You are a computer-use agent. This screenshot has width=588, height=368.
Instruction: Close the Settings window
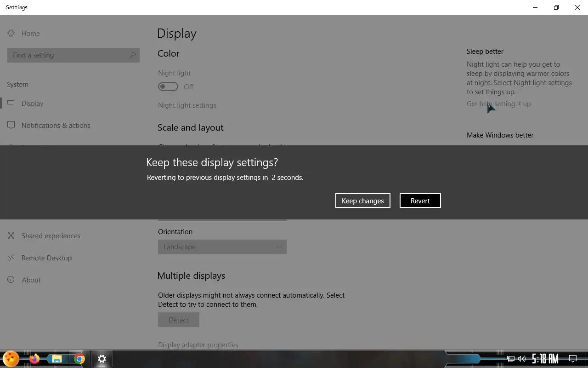(x=577, y=7)
